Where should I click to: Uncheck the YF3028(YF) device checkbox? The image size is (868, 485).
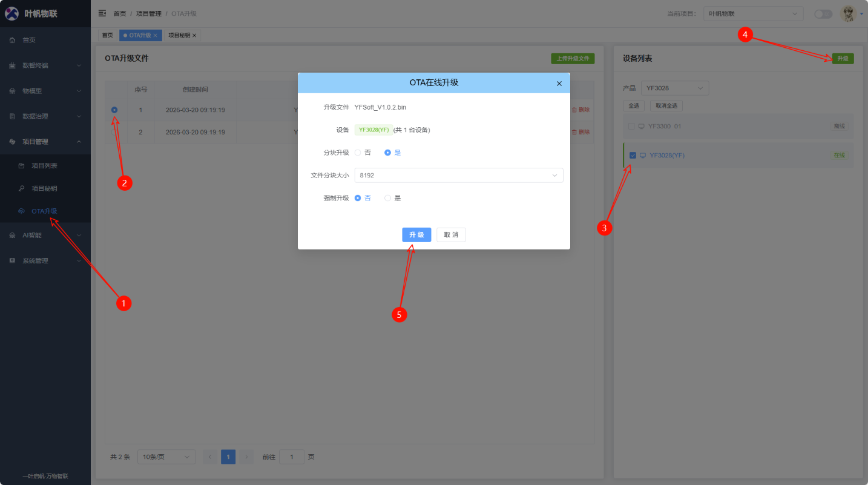point(633,156)
